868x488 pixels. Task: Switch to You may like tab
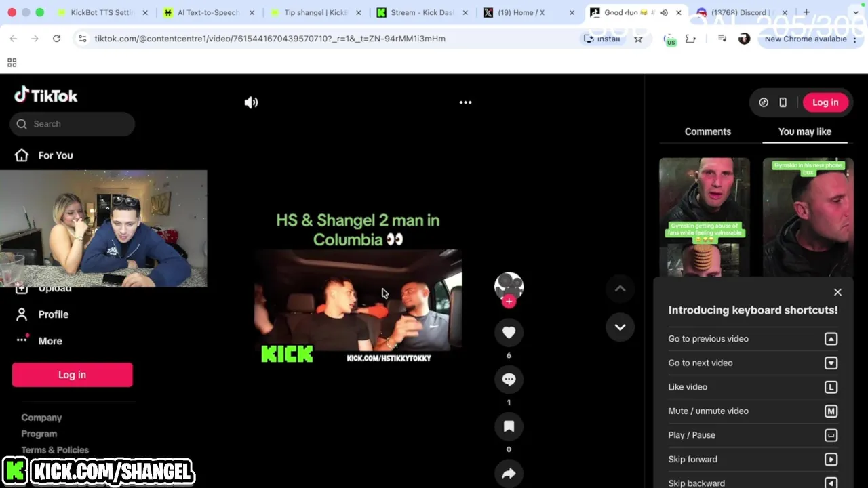pyautogui.click(x=805, y=131)
